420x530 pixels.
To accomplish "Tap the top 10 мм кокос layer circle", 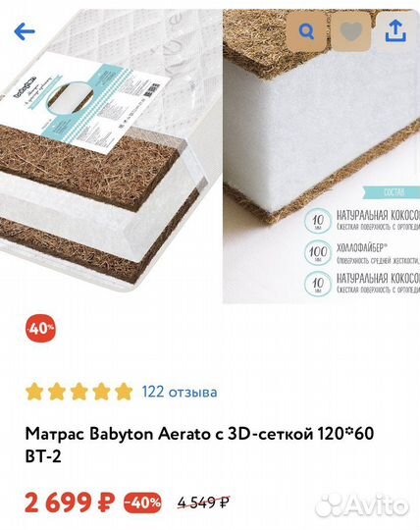I will 318,221.
